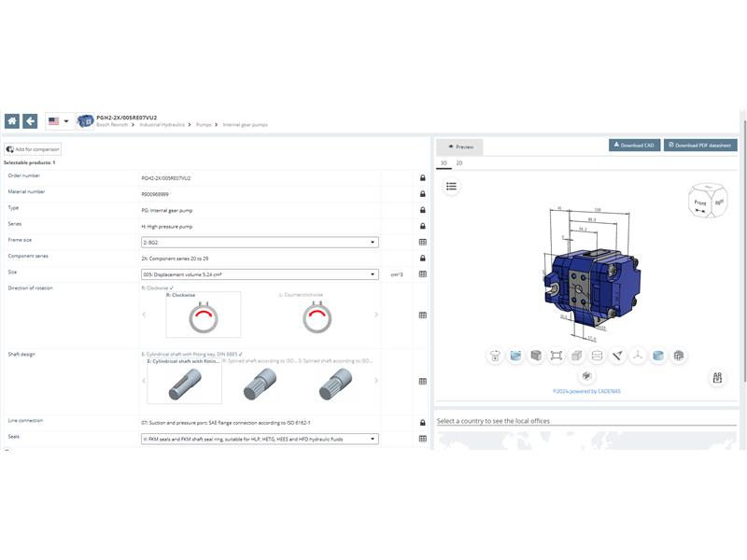Toggle the coordinate axes icon
747x560 pixels.
tap(638, 356)
